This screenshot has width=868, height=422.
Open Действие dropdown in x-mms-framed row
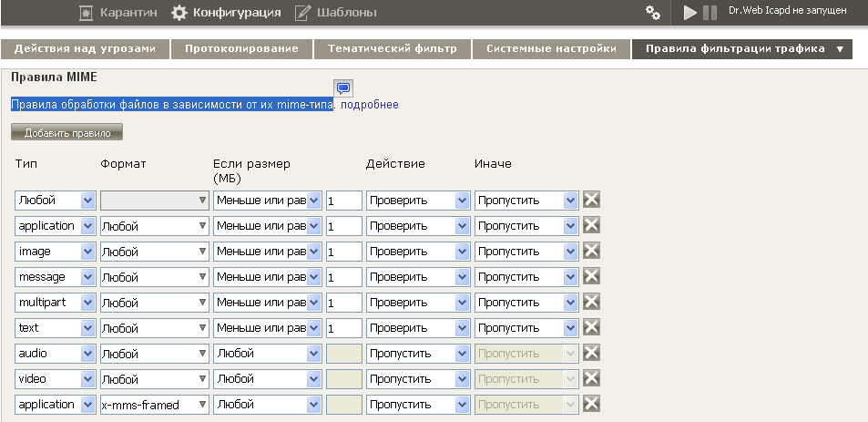(418, 405)
